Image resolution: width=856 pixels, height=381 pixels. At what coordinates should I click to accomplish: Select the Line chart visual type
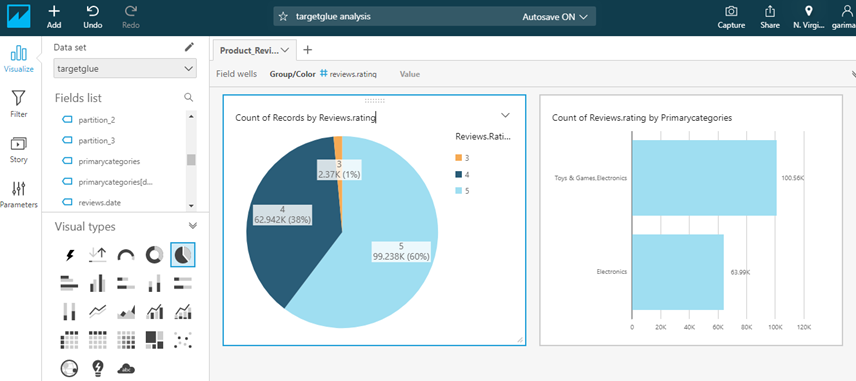point(98,312)
